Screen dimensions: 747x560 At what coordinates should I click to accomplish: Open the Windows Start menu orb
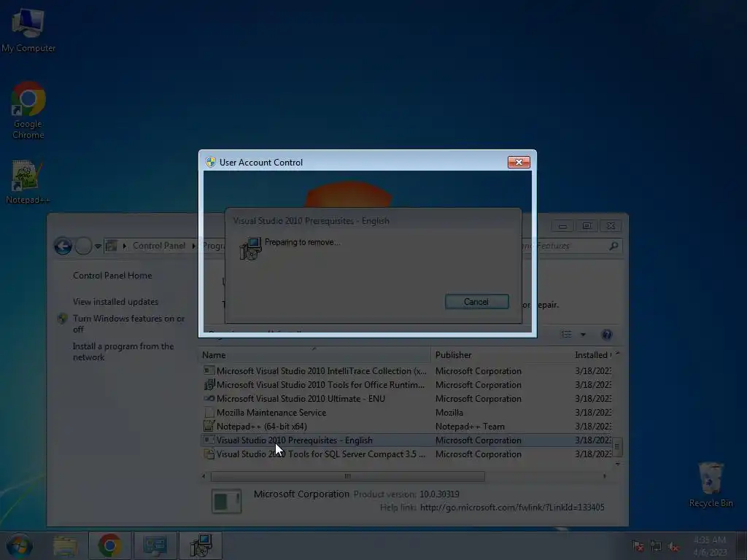(19, 545)
